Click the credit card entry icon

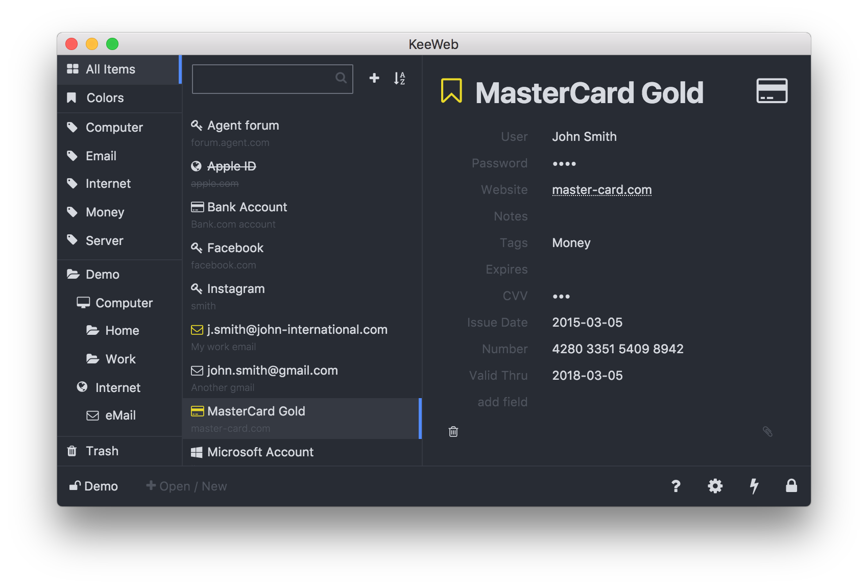(771, 91)
